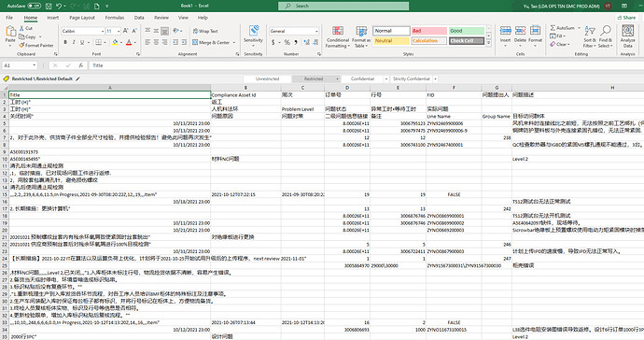
Task: Click inside the formula bar showing Title
Action: click(x=366, y=65)
